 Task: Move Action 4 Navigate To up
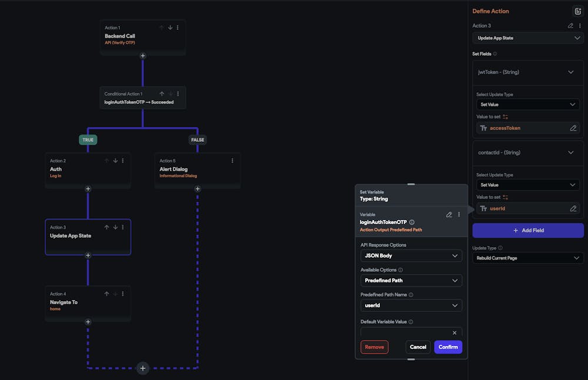click(x=107, y=294)
